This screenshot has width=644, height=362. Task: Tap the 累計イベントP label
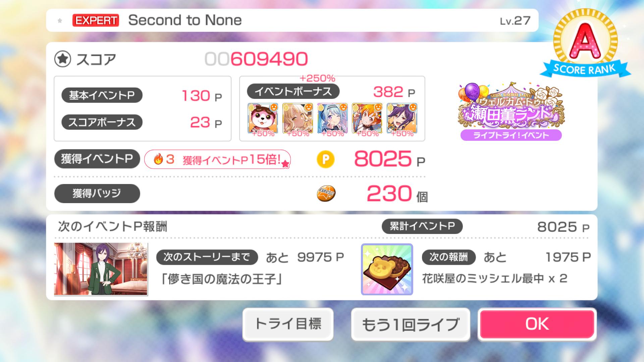tap(422, 226)
